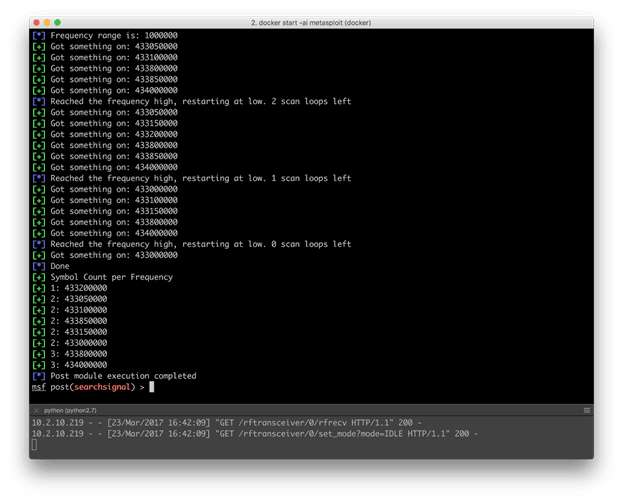Image resolution: width=623 pixels, height=501 pixels.
Task: Click the Frequency range is: 1000000 line
Action: click(106, 35)
